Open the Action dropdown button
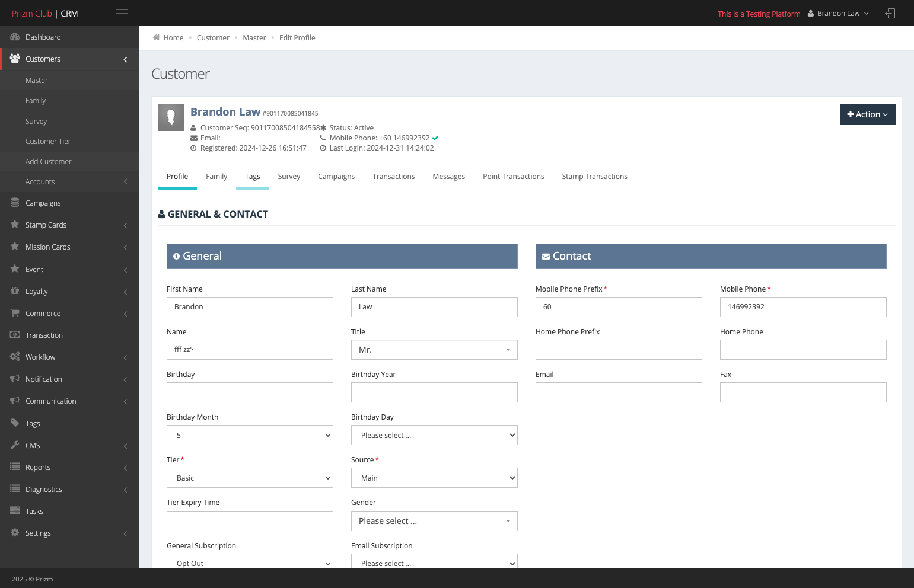This screenshot has height=588, width=914. tap(867, 114)
